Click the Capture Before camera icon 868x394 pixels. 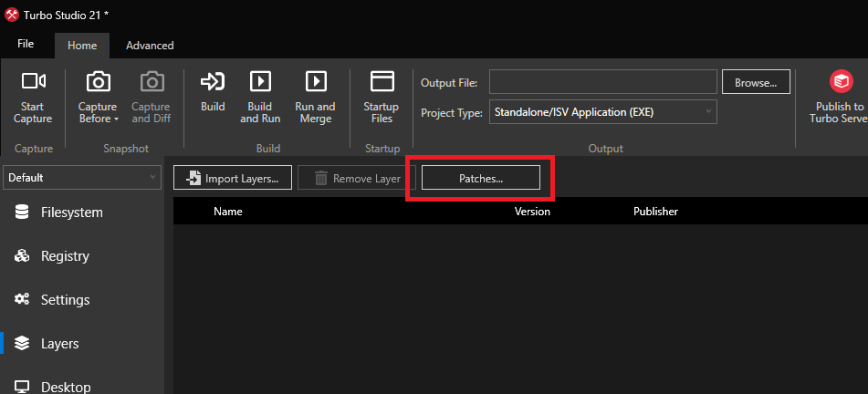click(x=98, y=82)
